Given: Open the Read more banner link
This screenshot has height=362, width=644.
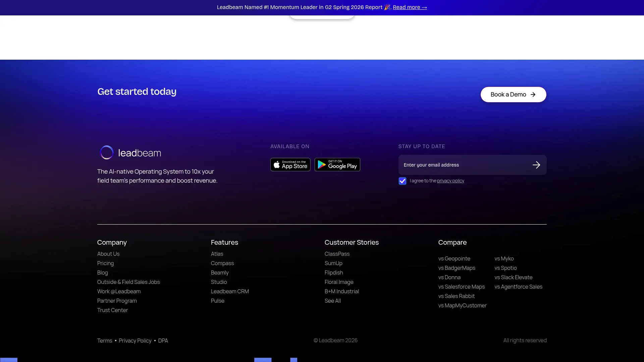Looking at the screenshot, I should (410, 7).
